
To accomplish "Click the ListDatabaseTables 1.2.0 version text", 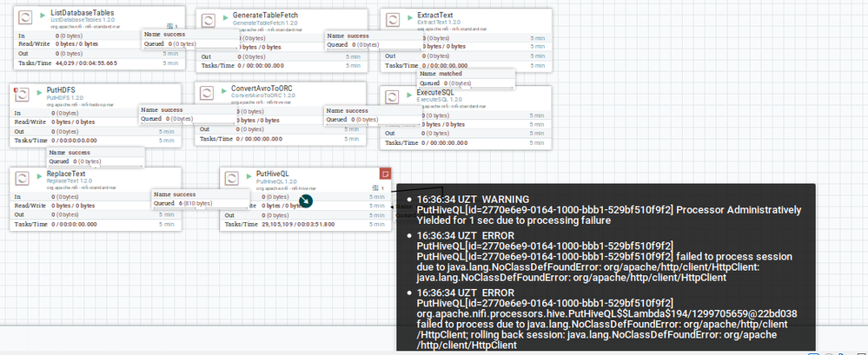I will coord(83,19).
